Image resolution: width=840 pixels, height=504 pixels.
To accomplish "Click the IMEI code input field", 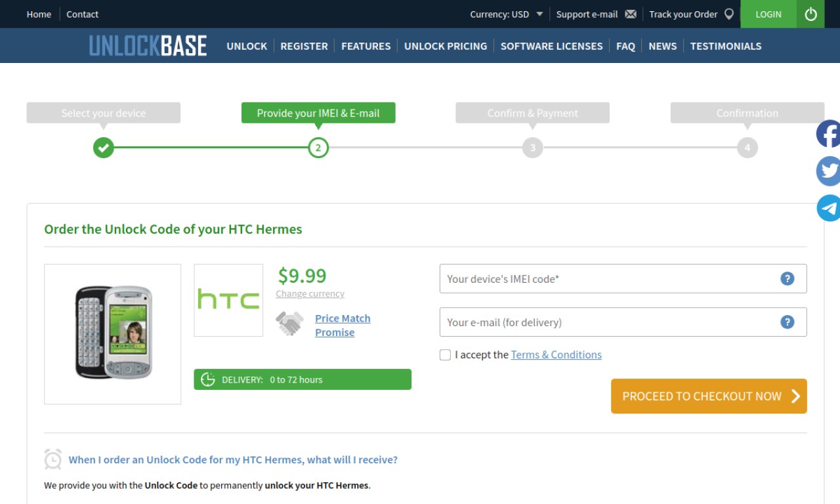I will [623, 278].
